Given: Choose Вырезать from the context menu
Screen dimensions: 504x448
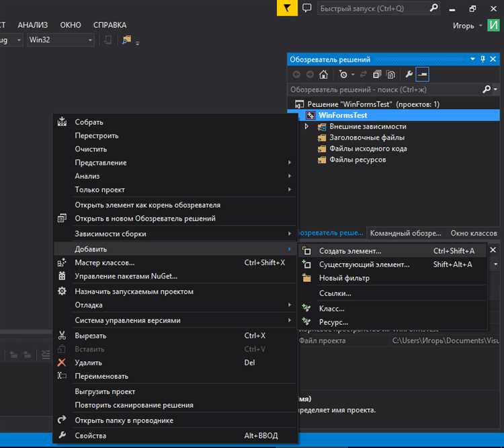Looking at the screenshot, I should (175, 336).
